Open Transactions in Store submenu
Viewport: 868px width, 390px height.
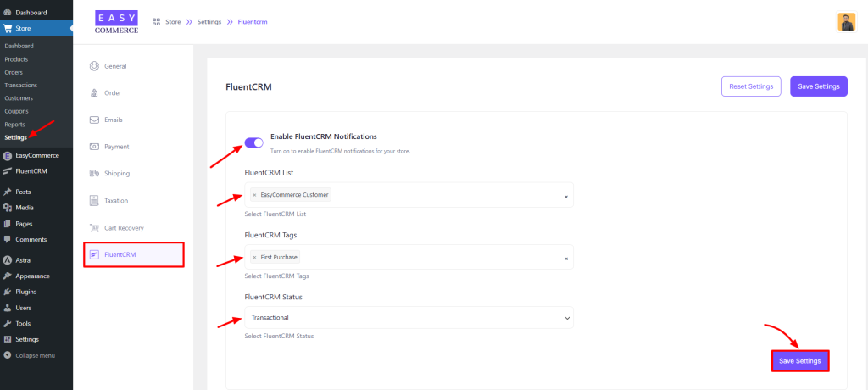tap(21, 86)
